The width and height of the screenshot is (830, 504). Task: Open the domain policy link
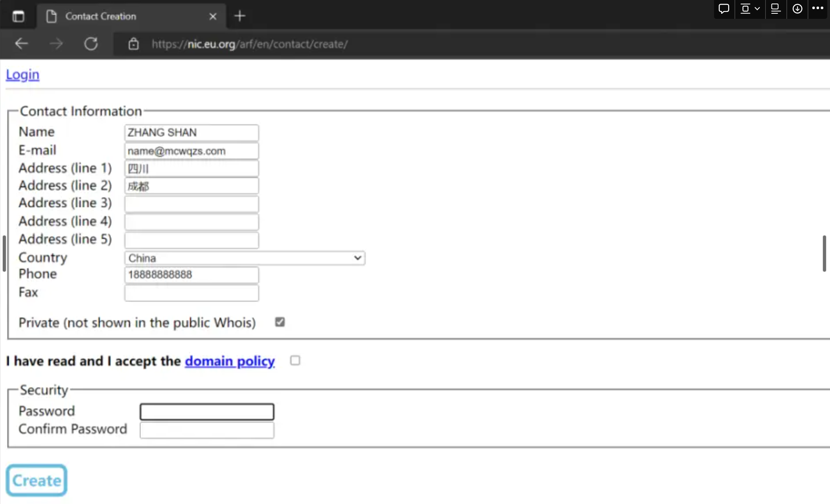[230, 361]
